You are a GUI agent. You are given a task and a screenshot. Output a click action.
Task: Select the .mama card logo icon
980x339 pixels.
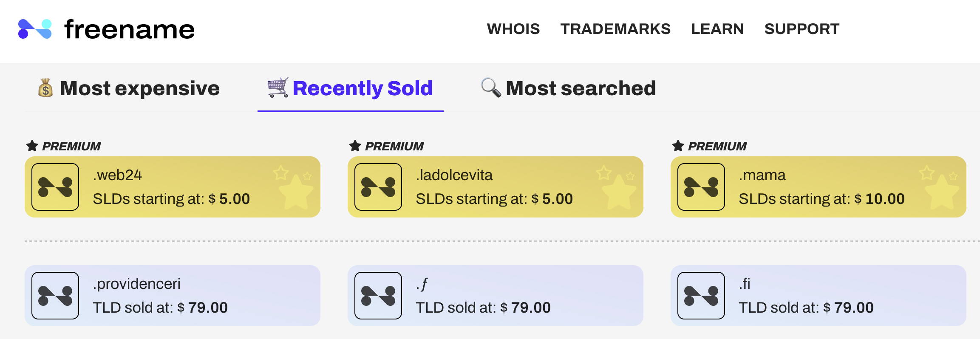[x=701, y=187]
